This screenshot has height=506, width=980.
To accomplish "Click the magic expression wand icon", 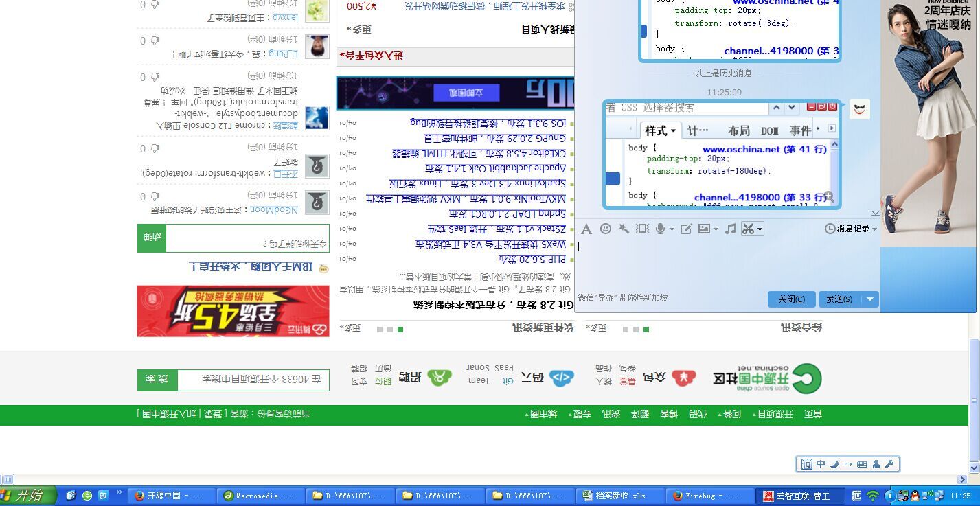I will (624, 229).
